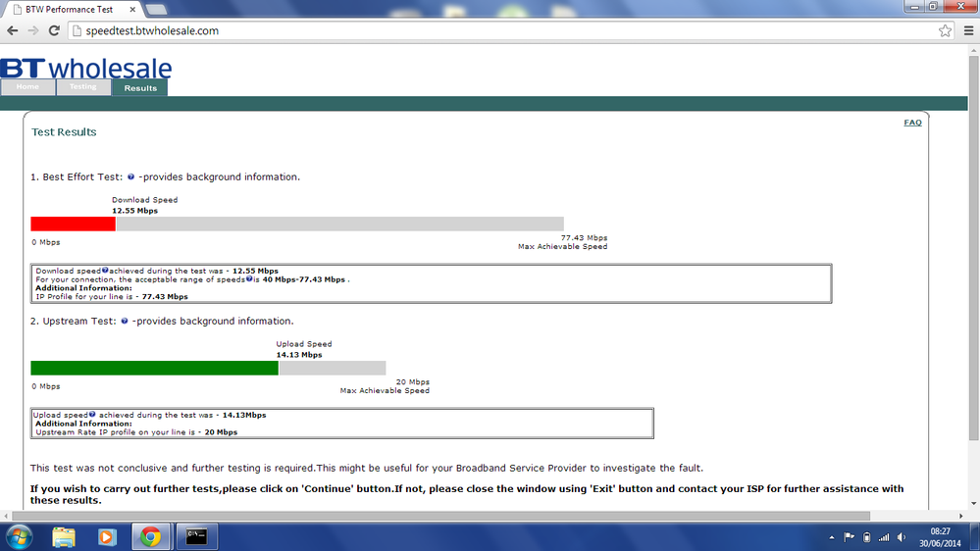Click the BT wholesale logo
Screen dimensions: 980x551
[x=86, y=68]
